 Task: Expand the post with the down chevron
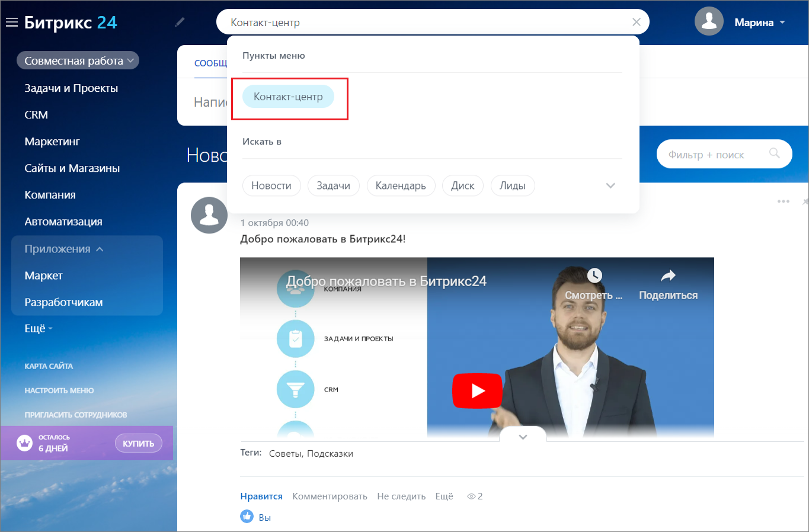pyautogui.click(x=523, y=437)
